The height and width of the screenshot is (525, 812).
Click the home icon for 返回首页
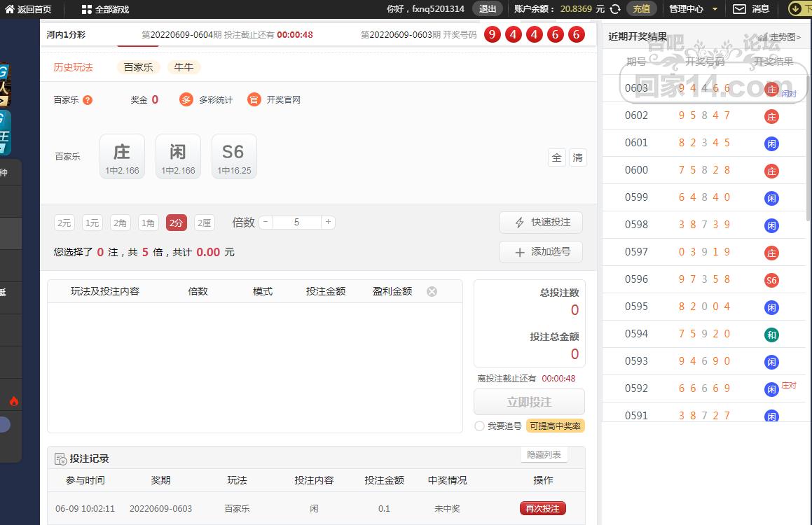(x=10, y=9)
